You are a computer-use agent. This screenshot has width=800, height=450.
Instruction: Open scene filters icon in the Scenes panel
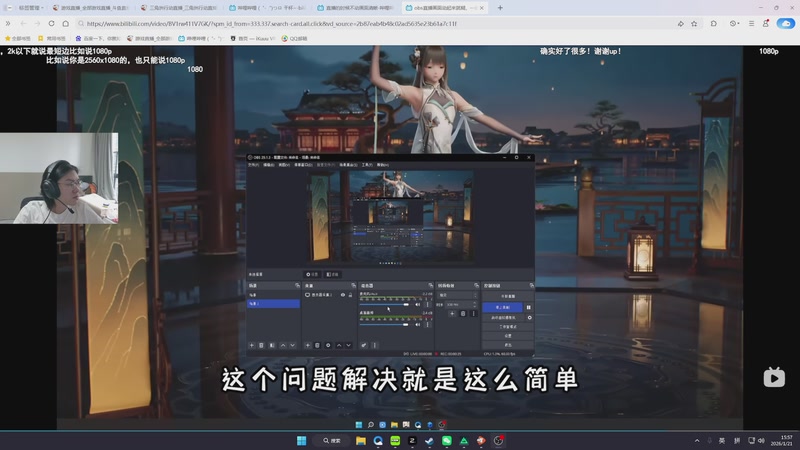coord(272,345)
